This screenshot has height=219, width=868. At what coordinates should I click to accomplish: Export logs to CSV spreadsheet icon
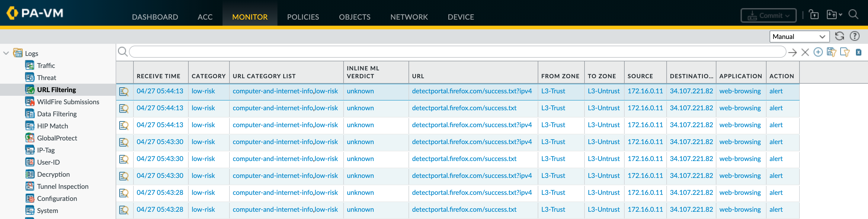(x=858, y=52)
